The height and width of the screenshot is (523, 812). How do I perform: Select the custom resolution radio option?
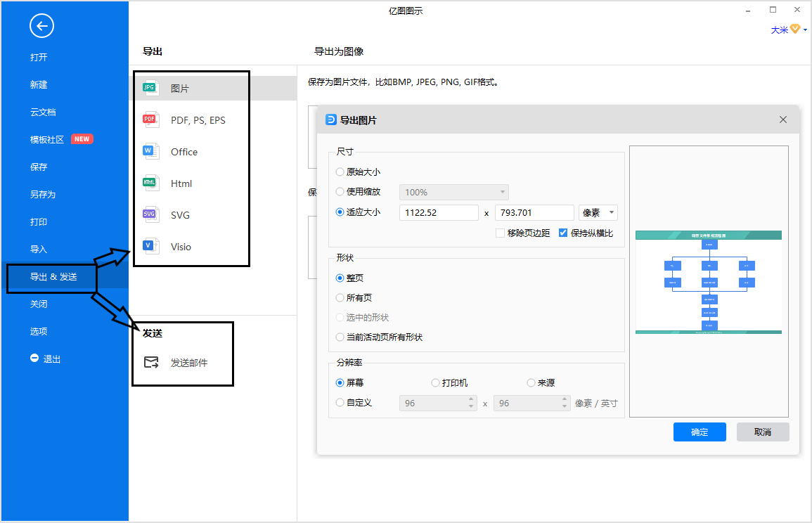click(340, 402)
